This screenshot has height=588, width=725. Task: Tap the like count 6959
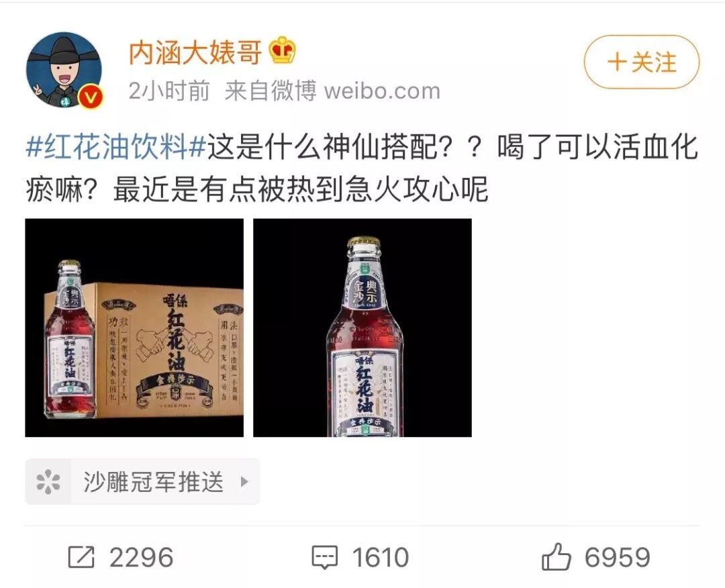[618, 557]
